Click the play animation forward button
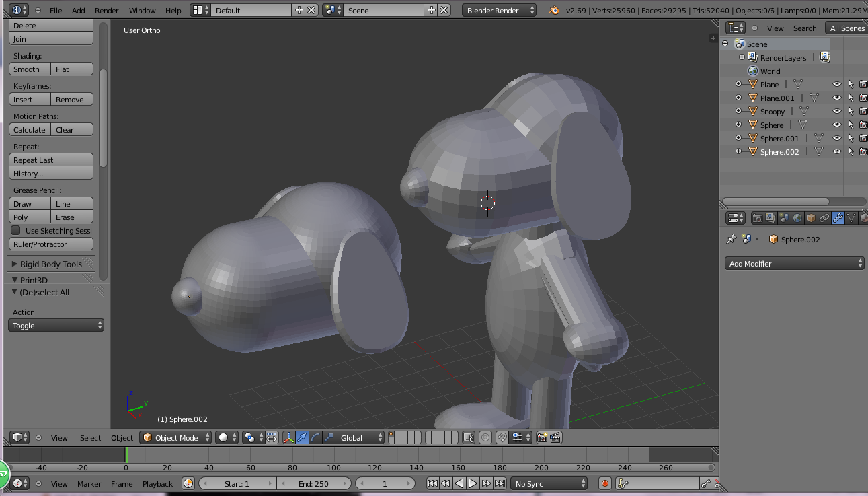The width and height of the screenshot is (868, 496). click(x=473, y=483)
